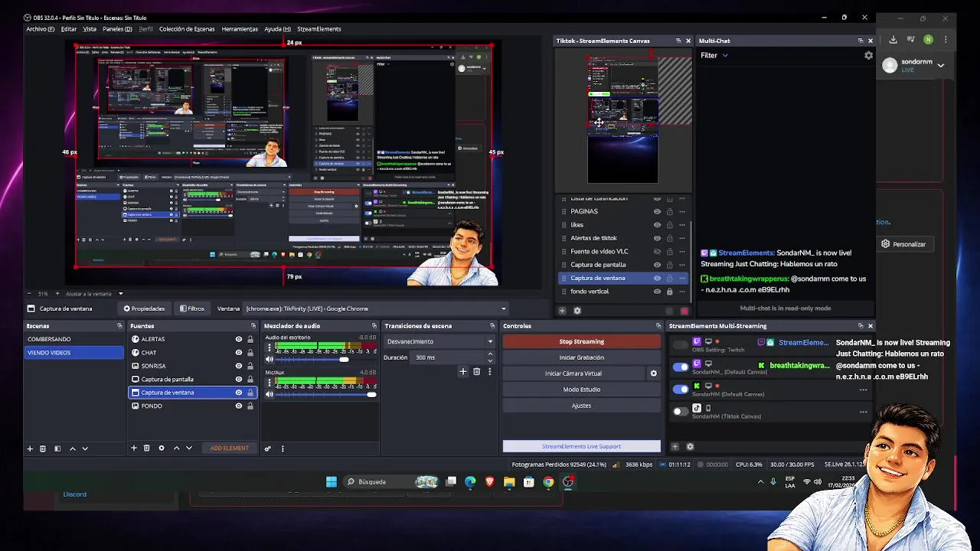
Task: Delete scene transition via trash icon
Action: [476, 372]
